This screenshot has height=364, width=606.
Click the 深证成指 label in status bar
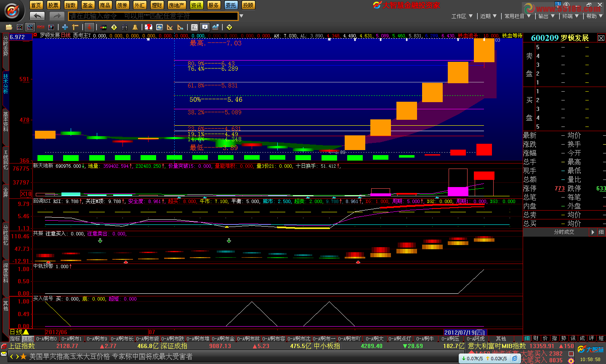[x=174, y=346]
